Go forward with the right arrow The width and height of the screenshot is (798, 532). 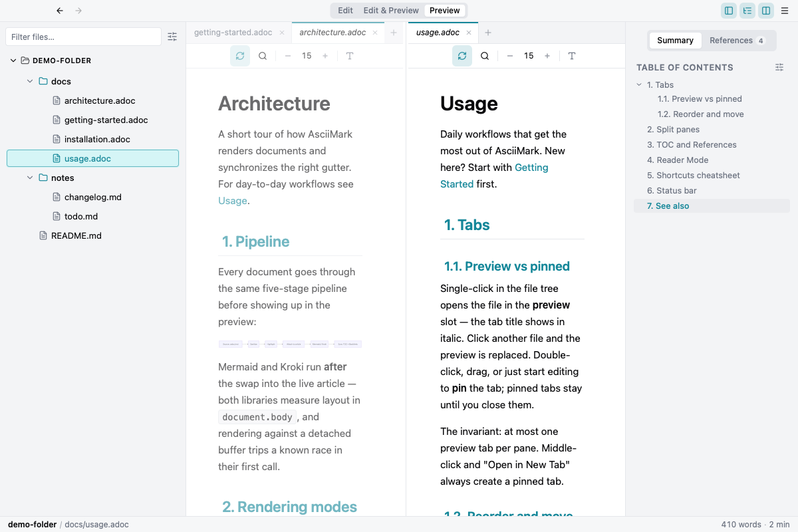pyautogui.click(x=78, y=11)
